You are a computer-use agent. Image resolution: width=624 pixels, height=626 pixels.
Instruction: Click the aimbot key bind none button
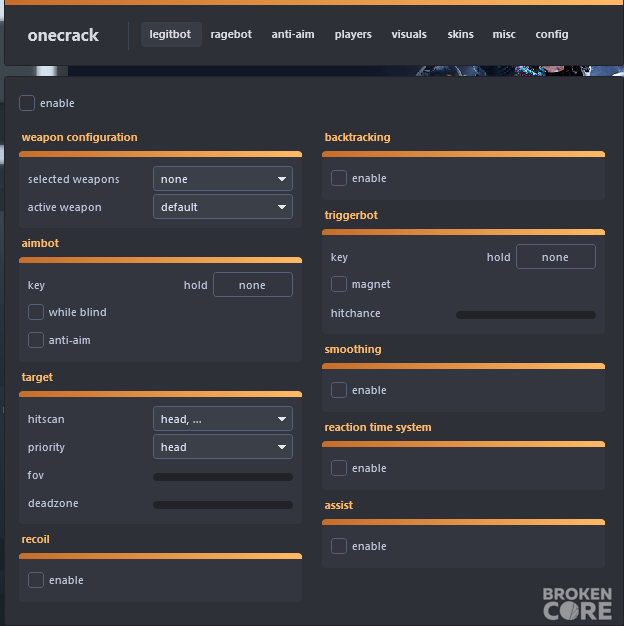coord(253,285)
